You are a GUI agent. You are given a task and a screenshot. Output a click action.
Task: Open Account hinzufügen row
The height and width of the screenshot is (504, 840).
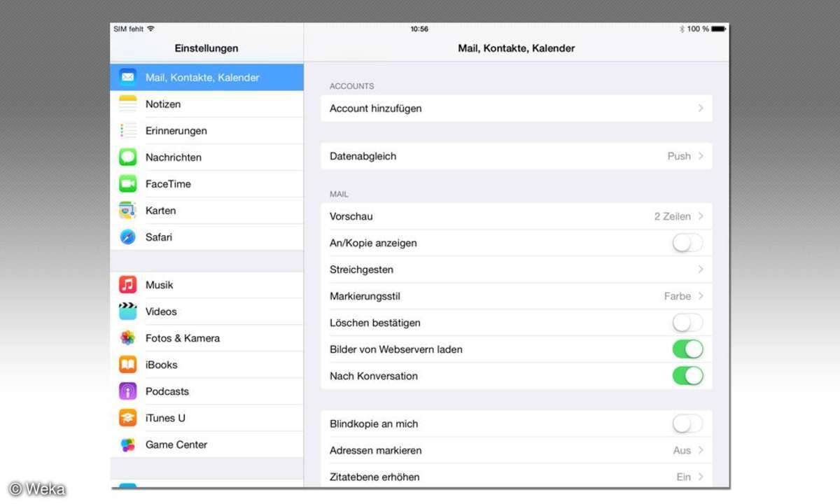point(517,108)
